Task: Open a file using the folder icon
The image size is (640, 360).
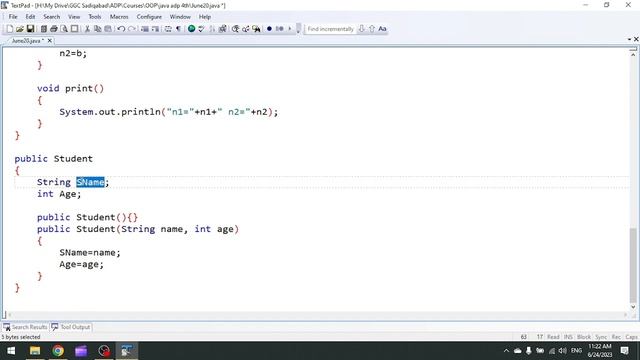Action: pyautogui.click(x=20, y=29)
